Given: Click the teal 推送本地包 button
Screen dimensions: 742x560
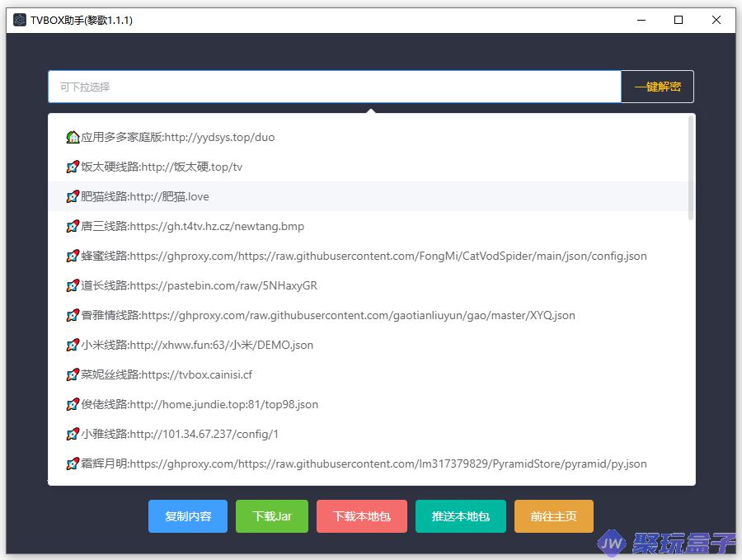Looking at the screenshot, I should point(461,516).
